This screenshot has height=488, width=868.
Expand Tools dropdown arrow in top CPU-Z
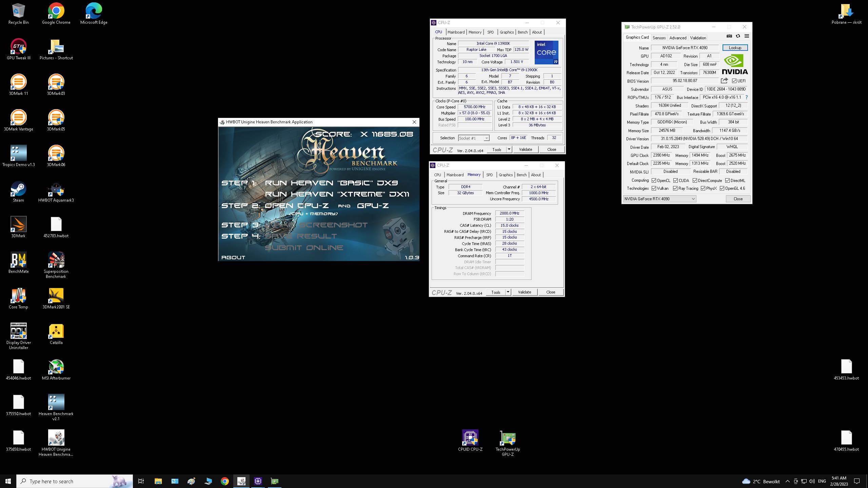509,149
